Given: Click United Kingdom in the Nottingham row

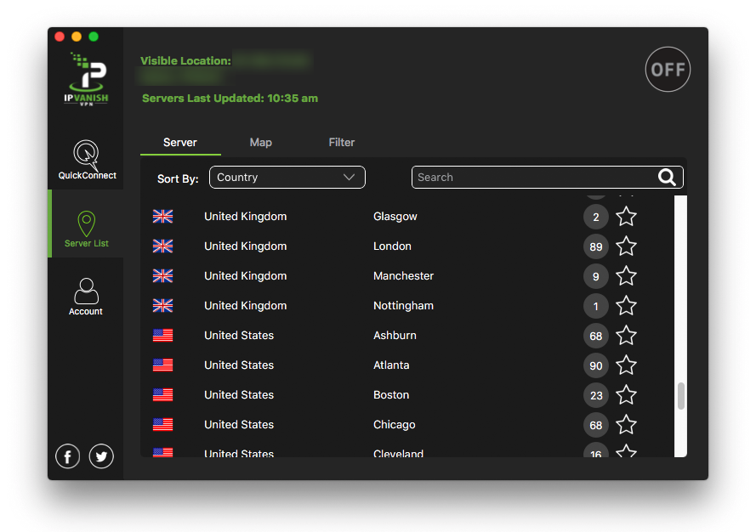Looking at the screenshot, I should click(x=246, y=306).
